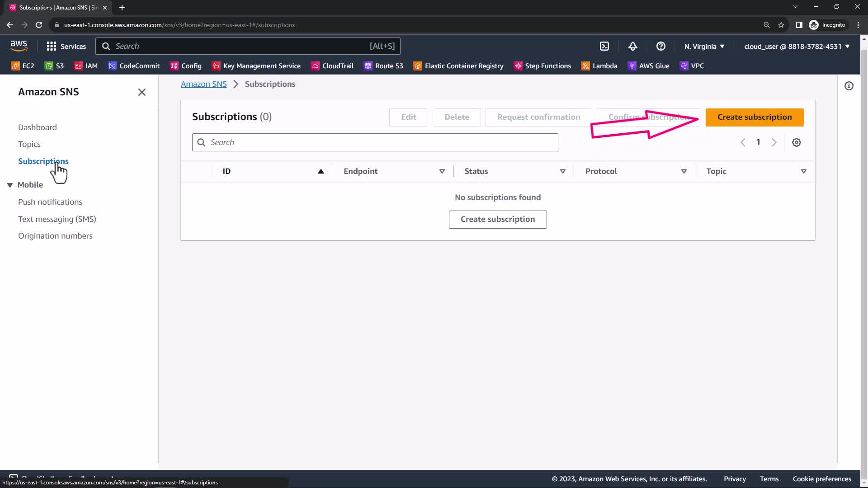The height and width of the screenshot is (488, 868).
Task: Click the notifications bell icon
Action: (x=633, y=46)
